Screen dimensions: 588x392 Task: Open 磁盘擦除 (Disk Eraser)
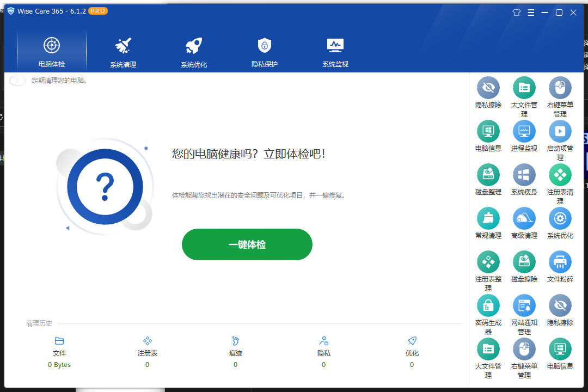(524, 262)
